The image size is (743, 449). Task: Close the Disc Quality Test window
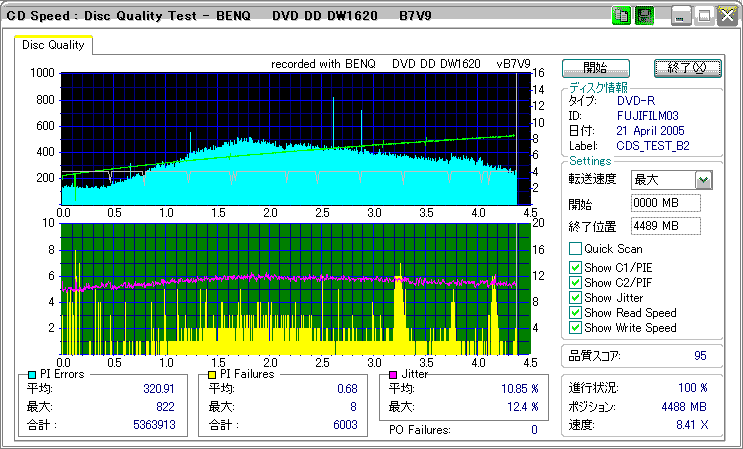(728, 15)
